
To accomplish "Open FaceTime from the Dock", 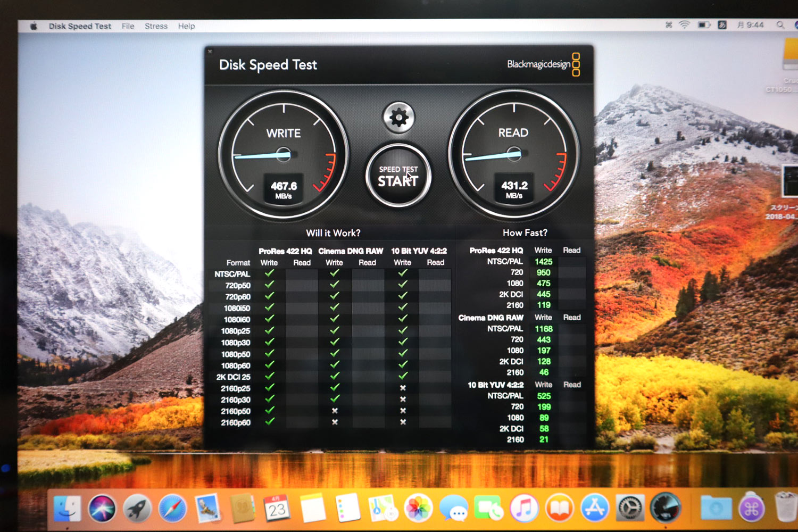I will [x=488, y=508].
